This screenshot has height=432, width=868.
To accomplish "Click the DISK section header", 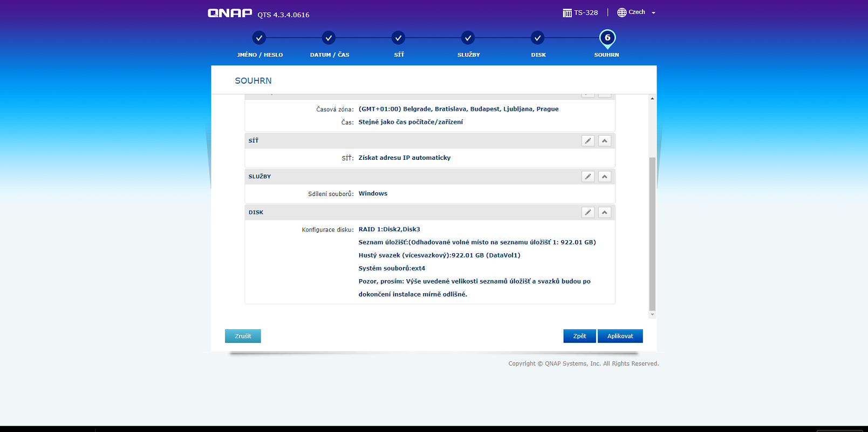I will click(x=430, y=212).
